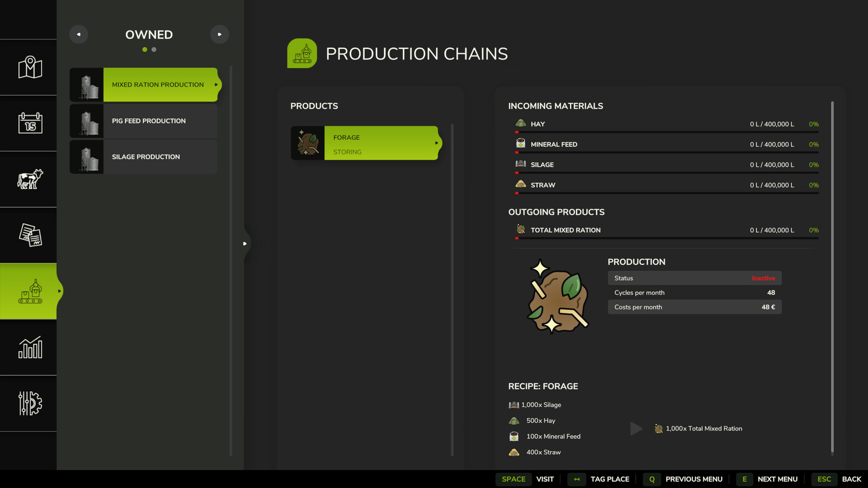Click the right arrow on the Owned carousel
The height and width of the screenshot is (488, 868).
pos(220,34)
